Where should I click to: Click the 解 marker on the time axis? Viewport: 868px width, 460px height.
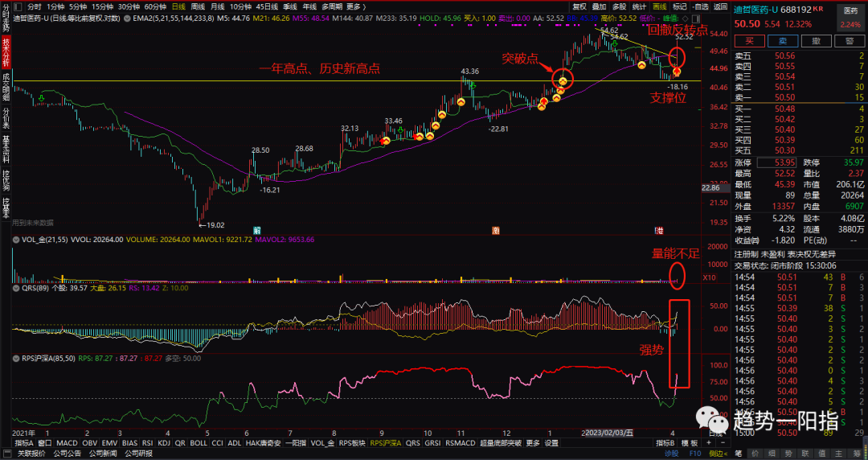[x=257, y=230]
